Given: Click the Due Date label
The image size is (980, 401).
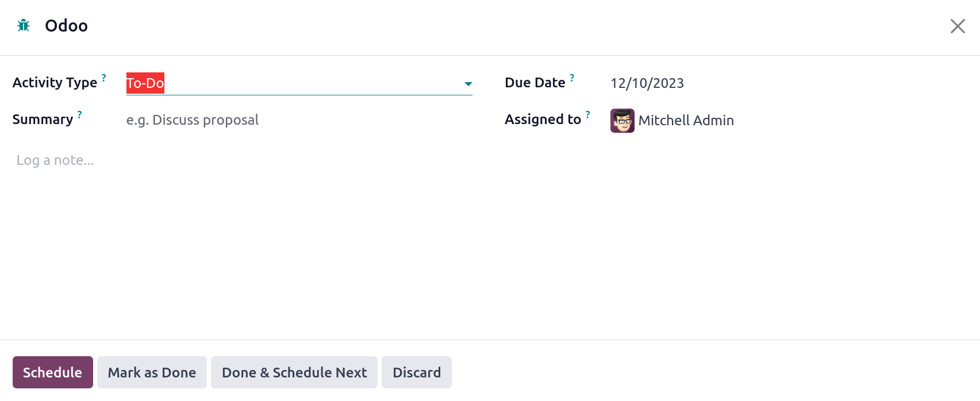Looking at the screenshot, I should (535, 83).
